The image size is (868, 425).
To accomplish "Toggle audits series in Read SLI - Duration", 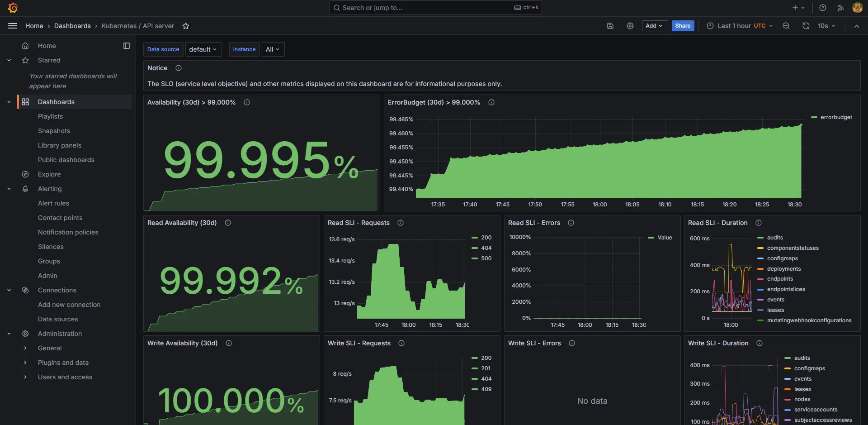I will pos(775,237).
